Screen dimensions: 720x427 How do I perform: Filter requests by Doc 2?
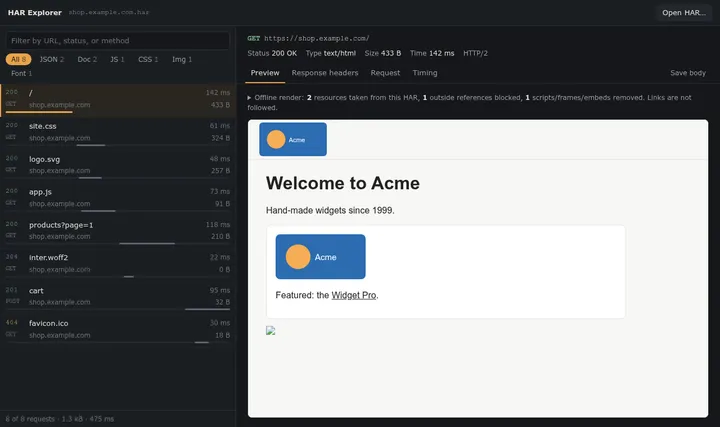click(x=87, y=59)
